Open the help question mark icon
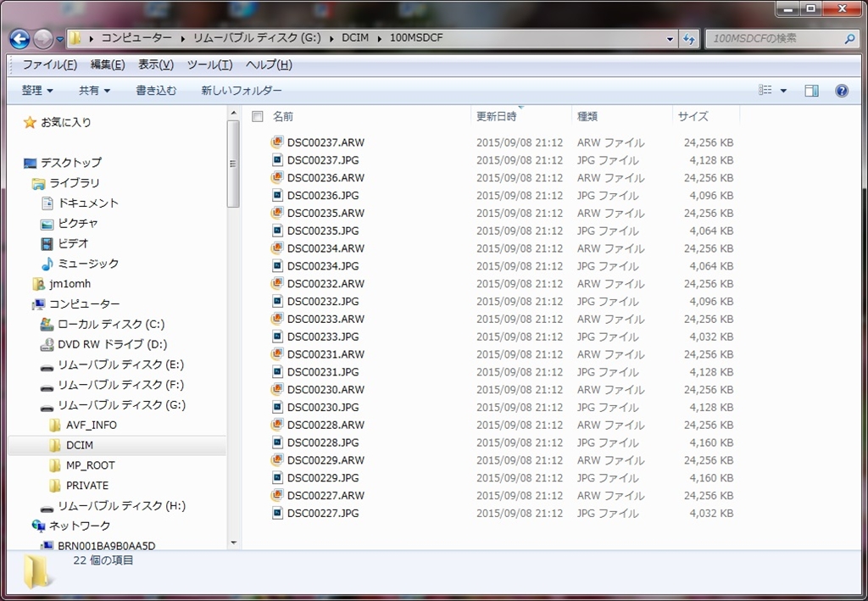868x601 pixels. click(842, 91)
